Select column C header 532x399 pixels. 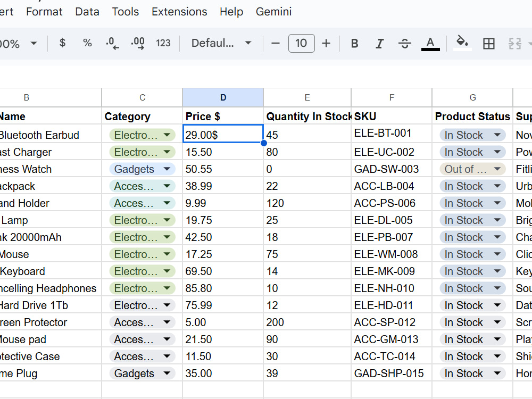click(142, 98)
